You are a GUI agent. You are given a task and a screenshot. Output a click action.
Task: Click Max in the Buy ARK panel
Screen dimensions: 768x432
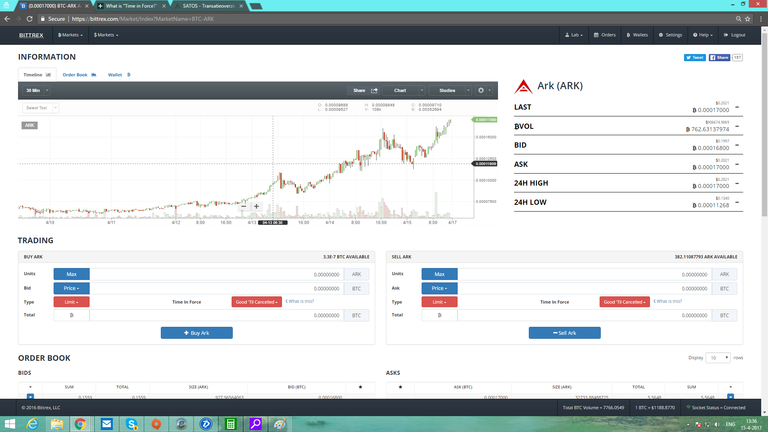[x=72, y=274]
